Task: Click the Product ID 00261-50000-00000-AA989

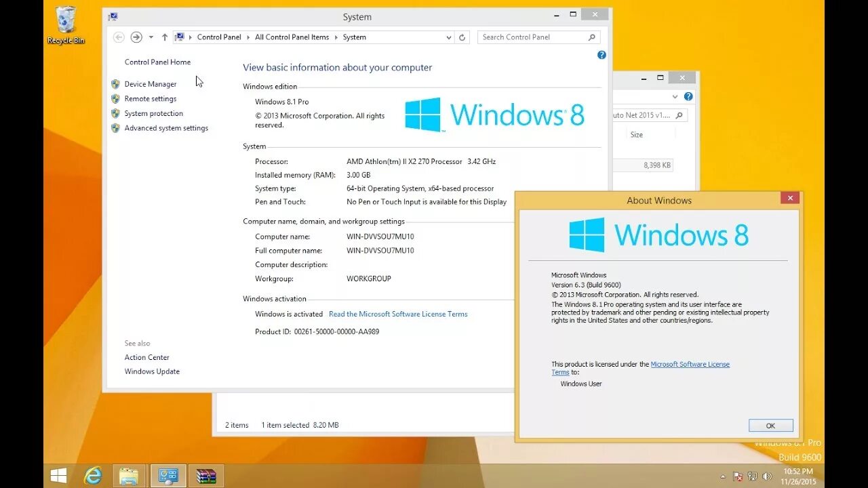Action: tap(317, 331)
